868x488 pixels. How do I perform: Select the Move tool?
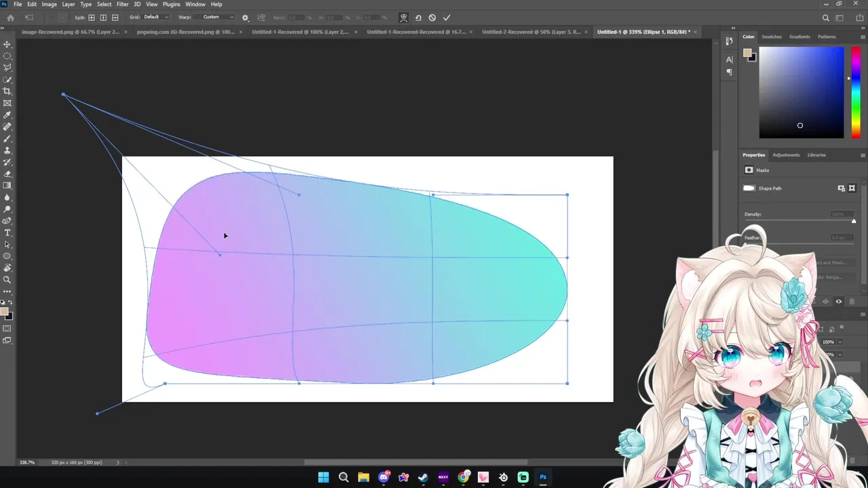click(x=7, y=44)
